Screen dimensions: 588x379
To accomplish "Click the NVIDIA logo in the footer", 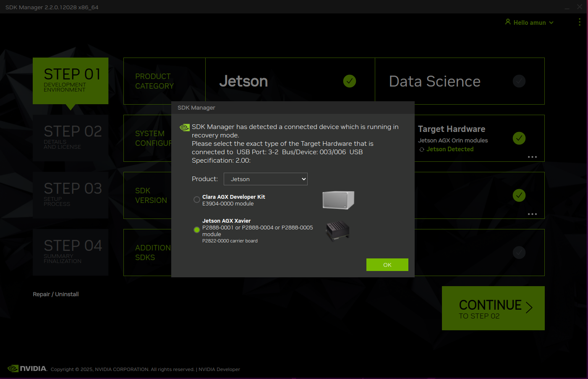I will pyautogui.click(x=27, y=368).
